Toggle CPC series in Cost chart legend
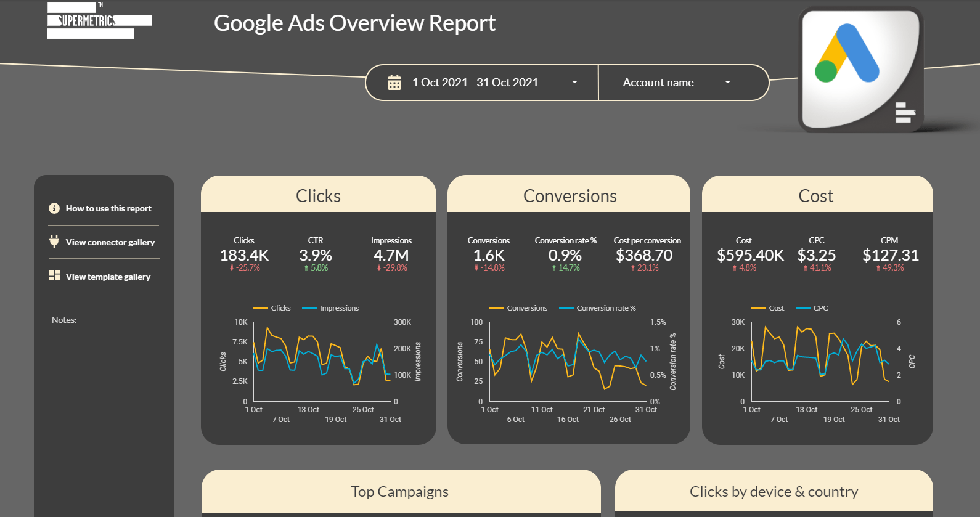This screenshot has width=980, height=517. [812, 308]
